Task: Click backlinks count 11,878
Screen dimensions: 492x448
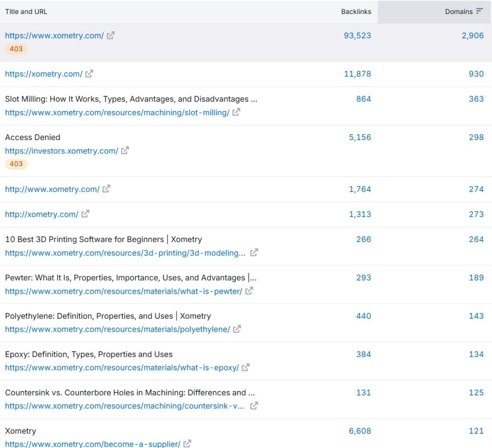Action: (357, 74)
